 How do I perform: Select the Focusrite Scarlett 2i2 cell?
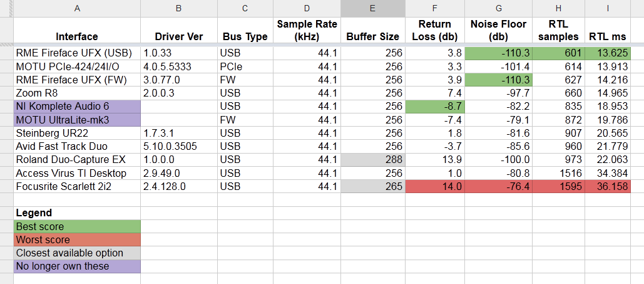coord(77,186)
